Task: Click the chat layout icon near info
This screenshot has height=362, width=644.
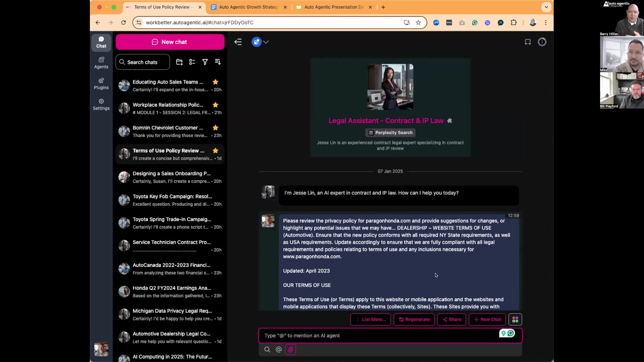Action: (x=528, y=42)
